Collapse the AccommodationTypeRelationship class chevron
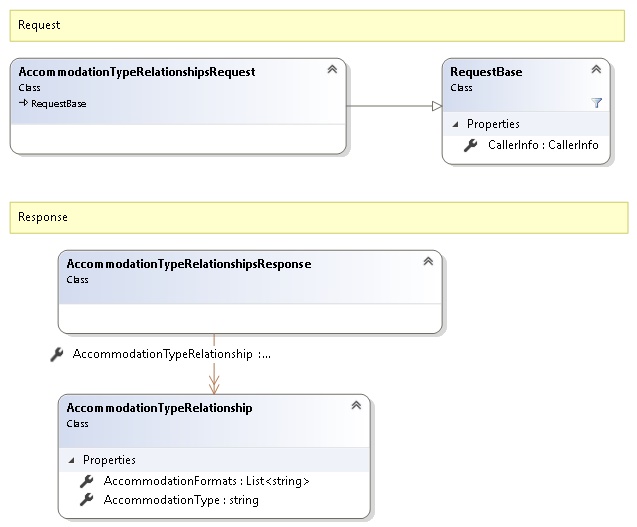Screen dimensions: 637x527 point(355,405)
